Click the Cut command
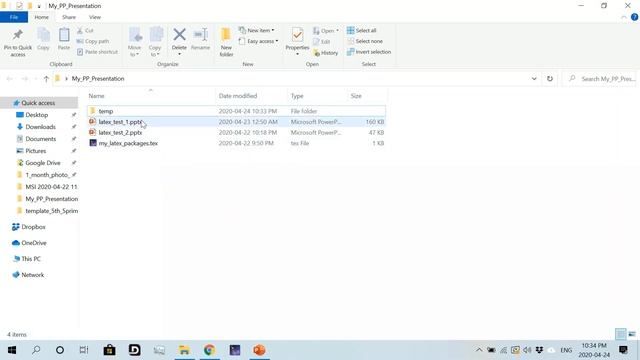 (85, 31)
